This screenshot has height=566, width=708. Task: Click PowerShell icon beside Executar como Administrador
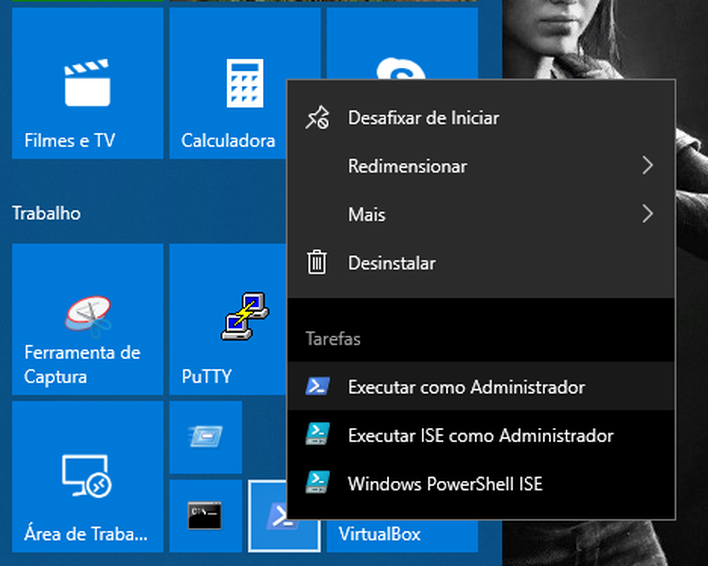click(317, 387)
